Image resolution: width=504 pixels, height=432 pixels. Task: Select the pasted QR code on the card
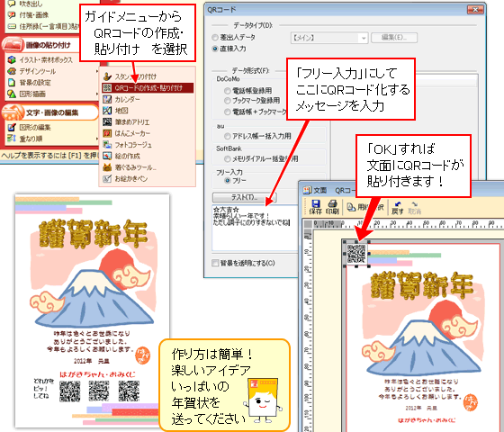tap(356, 254)
